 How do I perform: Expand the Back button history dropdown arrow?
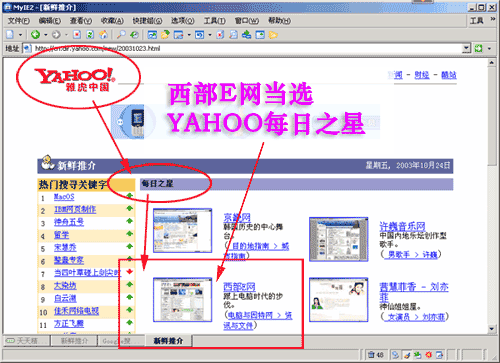(x=46, y=35)
